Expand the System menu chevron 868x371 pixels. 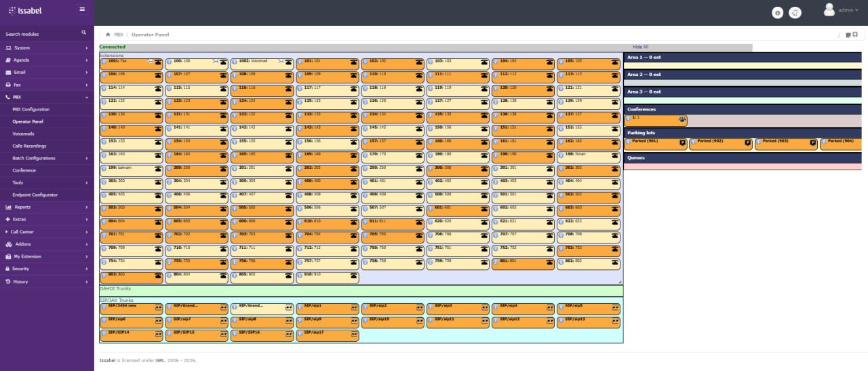[87, 48]
